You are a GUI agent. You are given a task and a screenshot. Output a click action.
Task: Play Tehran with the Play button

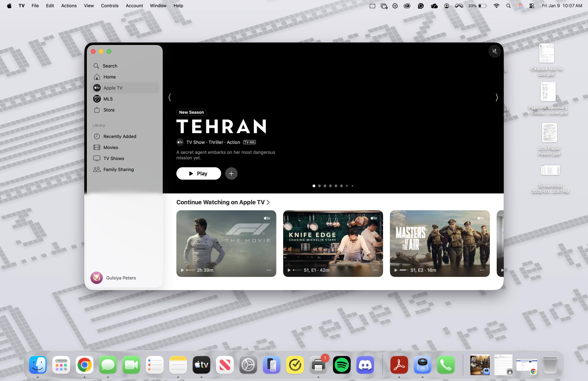(198, 174)
